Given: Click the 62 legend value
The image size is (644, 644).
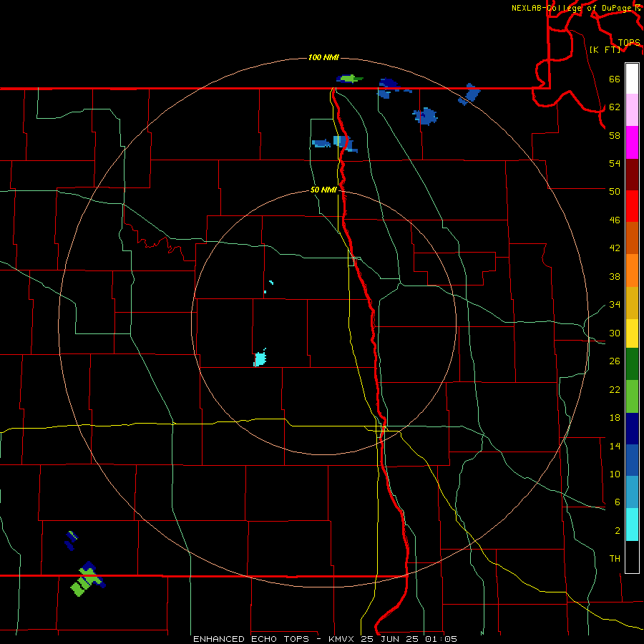Looking at the screenshot, I should 615,107.
